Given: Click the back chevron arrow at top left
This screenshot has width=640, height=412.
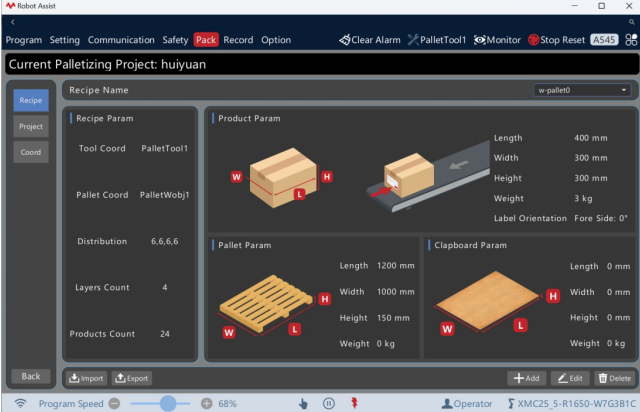Looking at the screenshot, I should [x=13, y=22].
